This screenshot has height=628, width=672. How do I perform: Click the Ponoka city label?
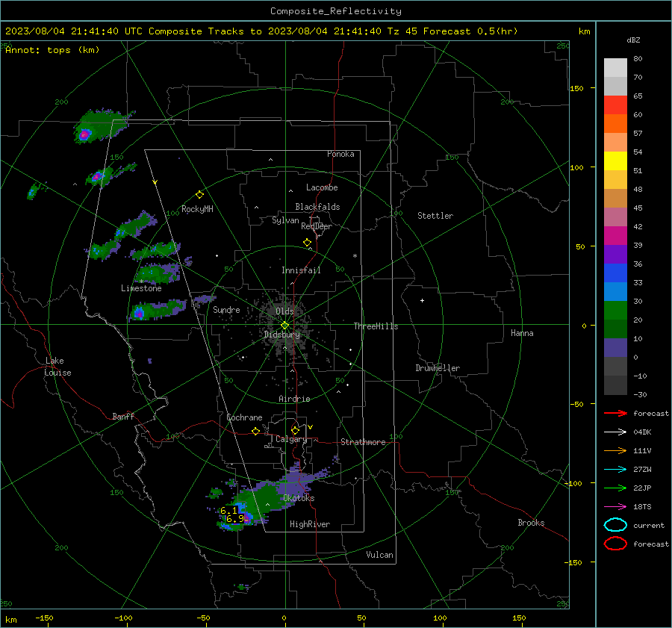click(340, 154)
